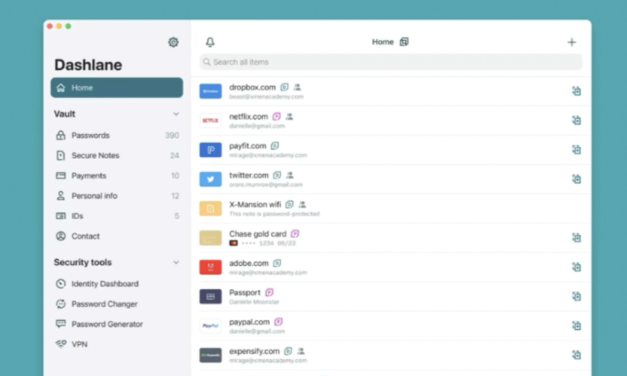Click the Dropbox logo thumbnail
Screen dimensions: 627x376
[211, 91]
